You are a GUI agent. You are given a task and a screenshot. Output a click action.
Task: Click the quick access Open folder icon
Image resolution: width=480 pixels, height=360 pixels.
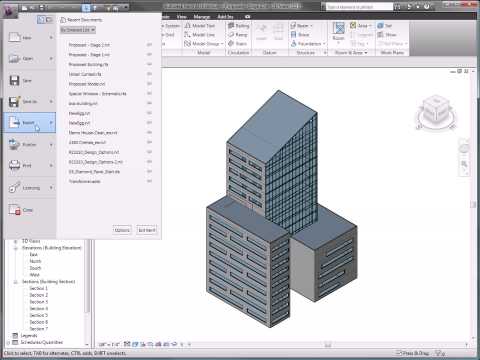click(25, 8)
